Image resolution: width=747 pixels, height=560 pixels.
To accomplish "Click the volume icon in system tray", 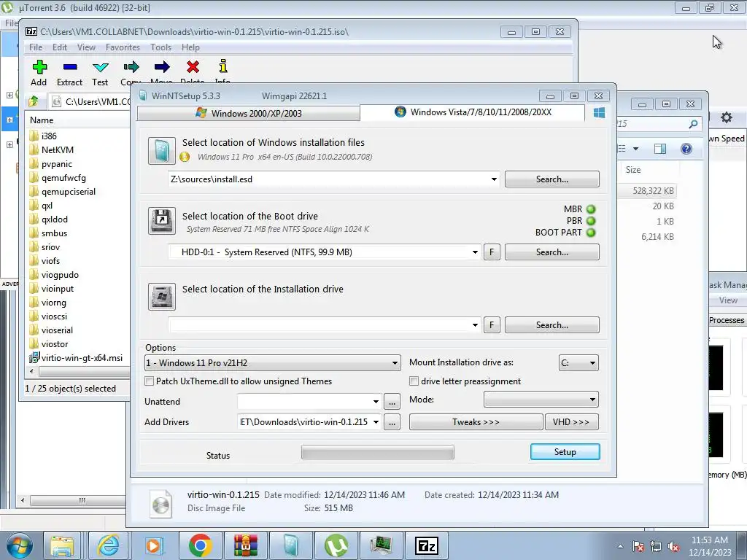I will 673,547.
